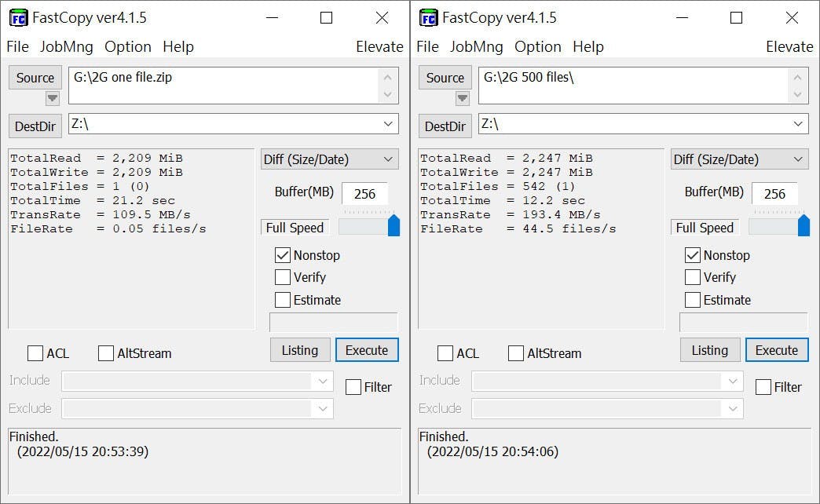Click the FastCopy app icon in the '2G 500 files' window
This screenshot has width=820, height=504.
(x=428, y=18)
